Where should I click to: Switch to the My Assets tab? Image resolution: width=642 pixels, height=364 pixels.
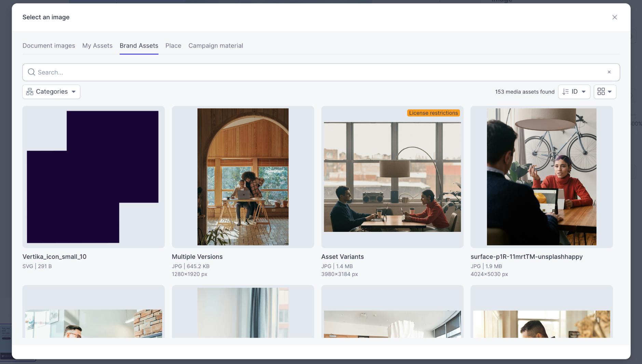coord(97,45)
